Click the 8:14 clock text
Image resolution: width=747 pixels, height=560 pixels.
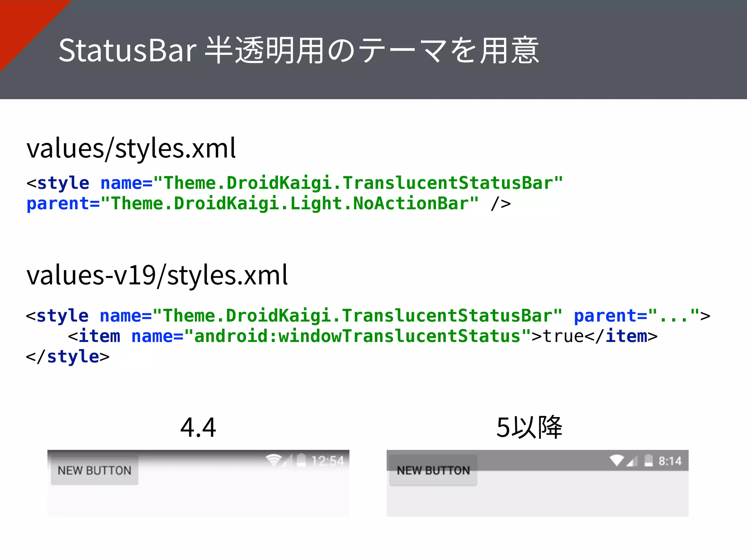[670, 461]
